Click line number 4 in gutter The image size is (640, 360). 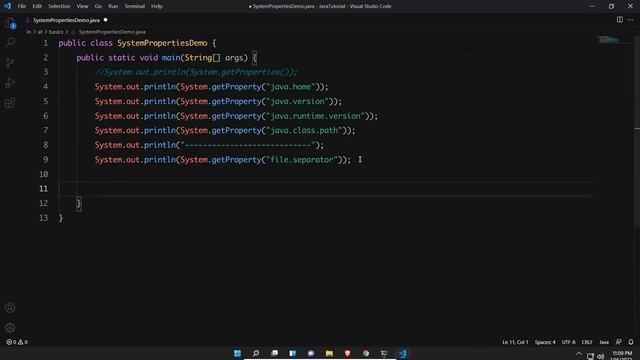45,87
